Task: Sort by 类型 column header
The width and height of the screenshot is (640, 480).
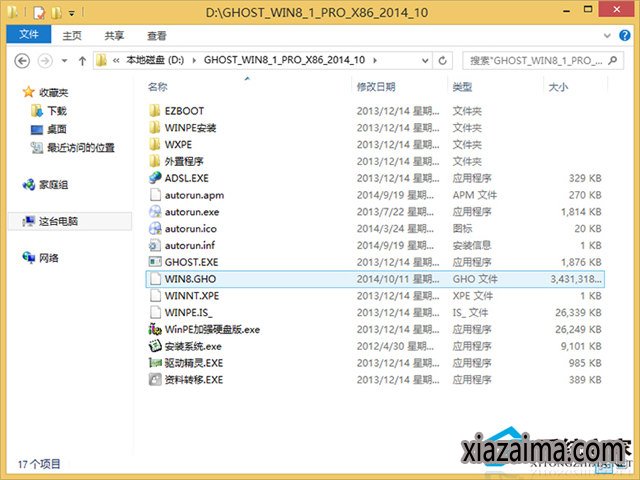Action: pyautogui.click(x=462, y=86)
